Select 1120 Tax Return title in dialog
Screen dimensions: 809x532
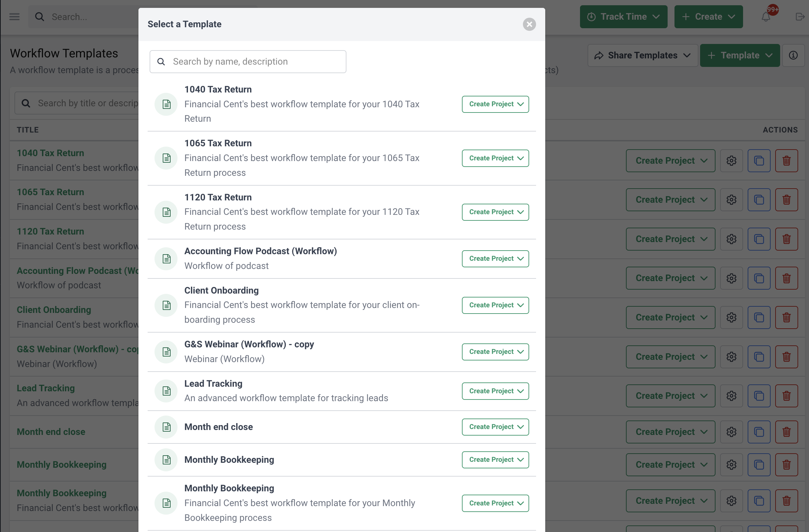tap(218, 197)
